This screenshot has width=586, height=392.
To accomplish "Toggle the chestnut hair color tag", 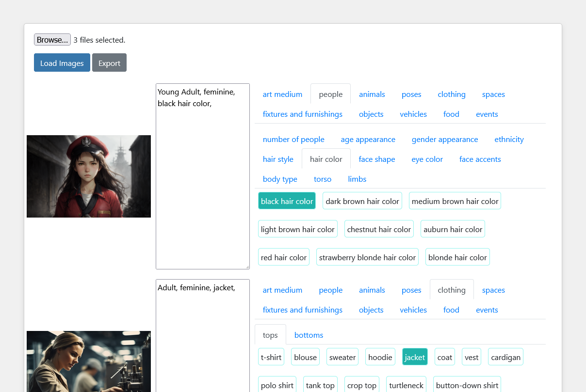I will click(x=379, y=229).
